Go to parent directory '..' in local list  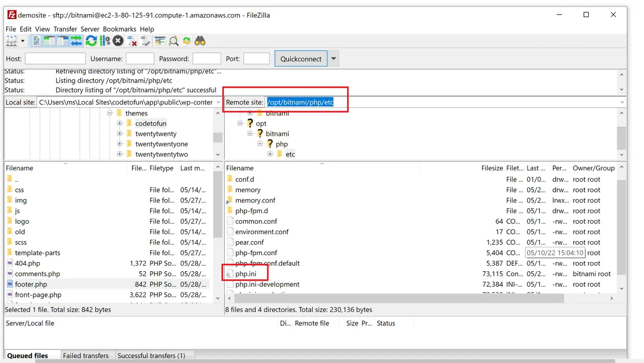pos(17,179)
